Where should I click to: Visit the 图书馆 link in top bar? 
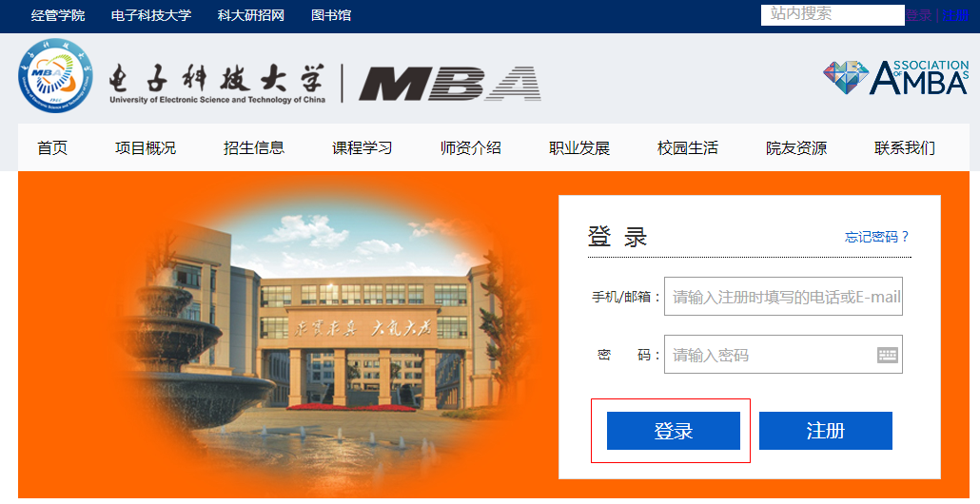[x=331, y=15]
